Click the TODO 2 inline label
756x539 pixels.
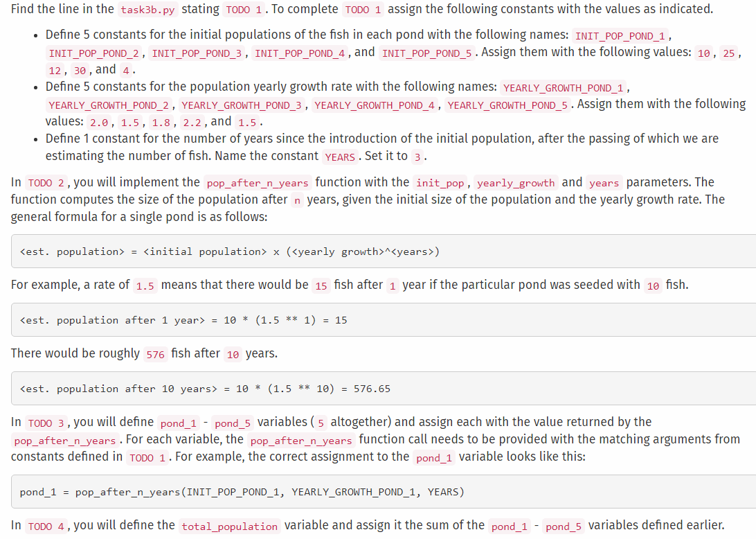tap(46, 182)
